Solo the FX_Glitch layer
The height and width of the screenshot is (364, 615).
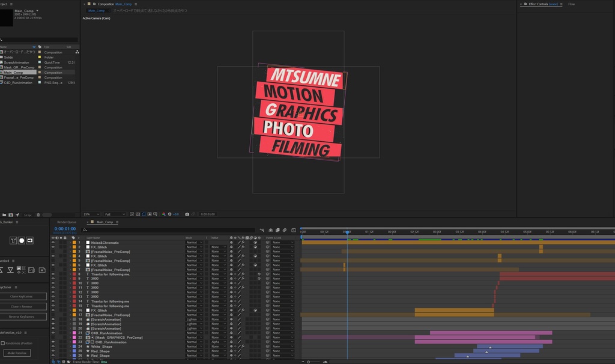pyautogui.click(x=61, y=247)
